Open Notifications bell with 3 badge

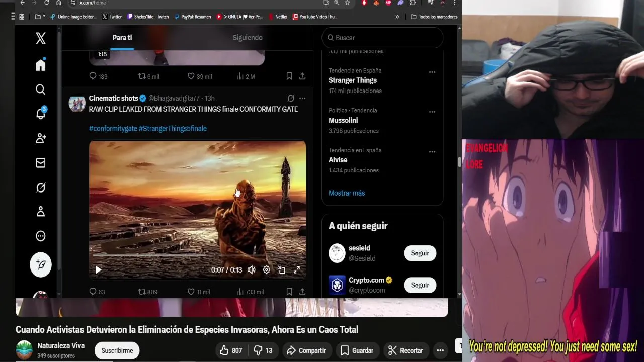point(41,114)
